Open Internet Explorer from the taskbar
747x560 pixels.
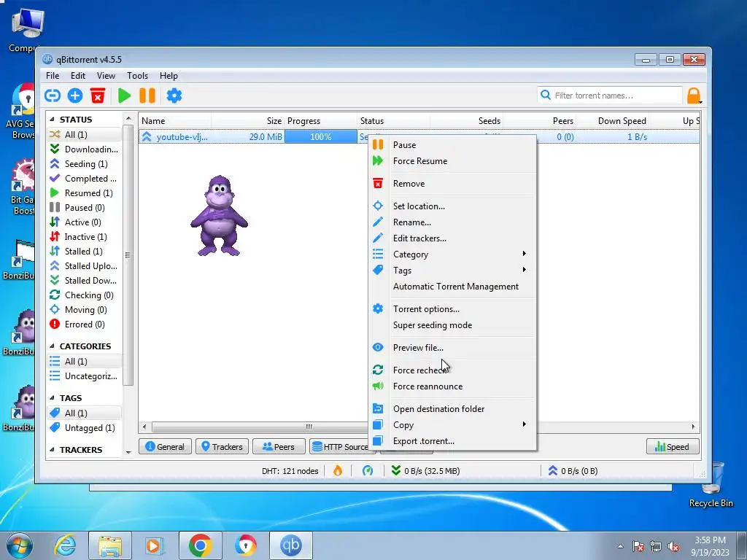coord(65,545)
